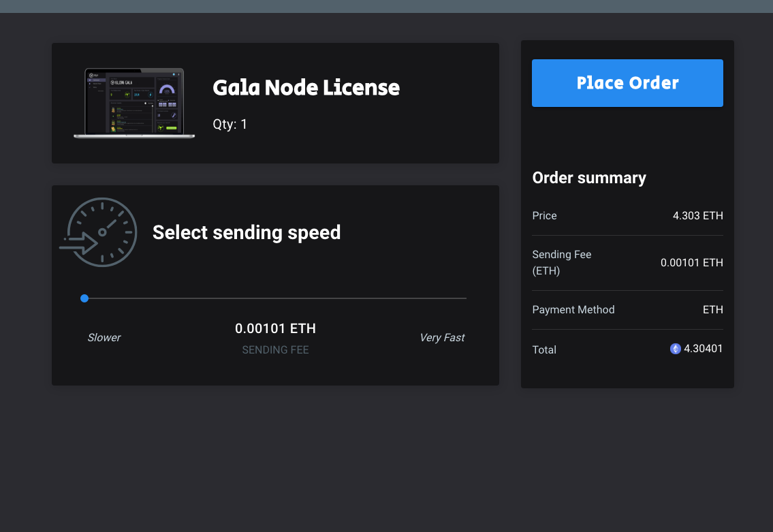Click the Order summary heading
The width and height of the screenshot is (773, 532).
(589, 178)
